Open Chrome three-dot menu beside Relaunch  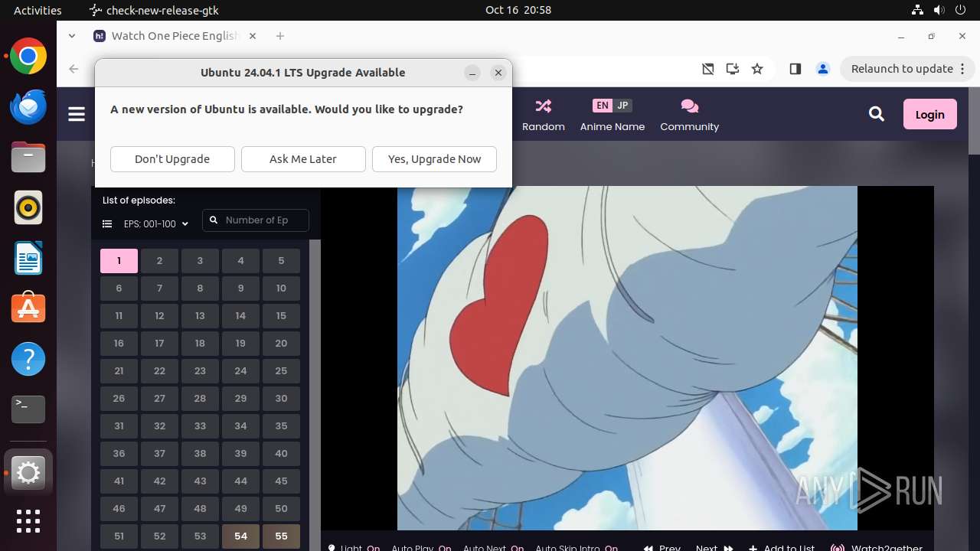tap(962, 69)
